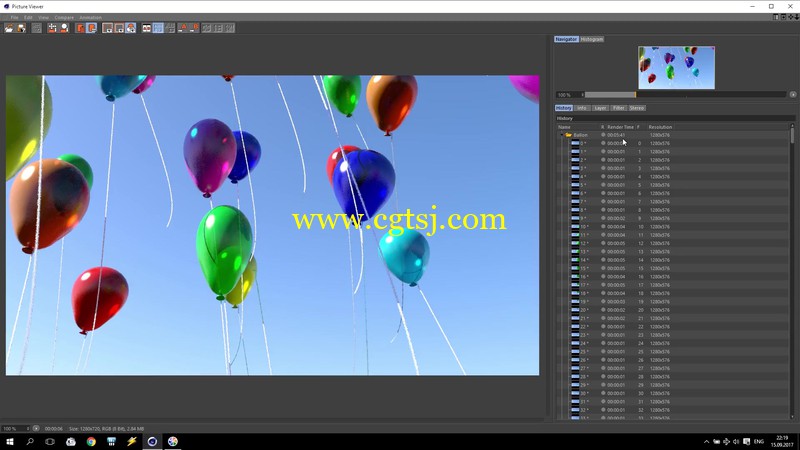Click the Resolution column header
This screenshot has height=450, width=800.
[x=660, y=127]
